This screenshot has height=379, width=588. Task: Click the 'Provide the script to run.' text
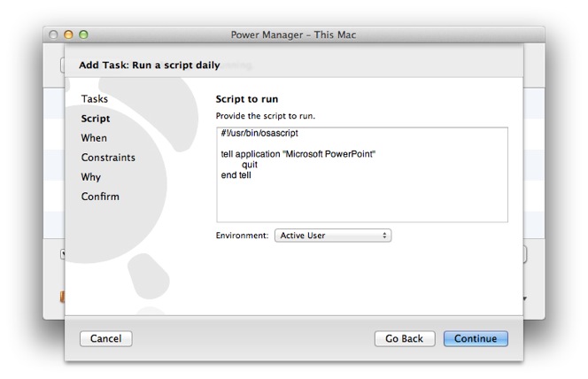click(x=266, y=116)
